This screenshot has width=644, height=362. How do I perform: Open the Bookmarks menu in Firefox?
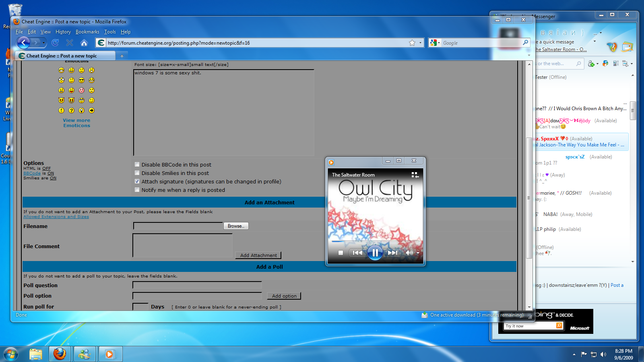(87, 32)
